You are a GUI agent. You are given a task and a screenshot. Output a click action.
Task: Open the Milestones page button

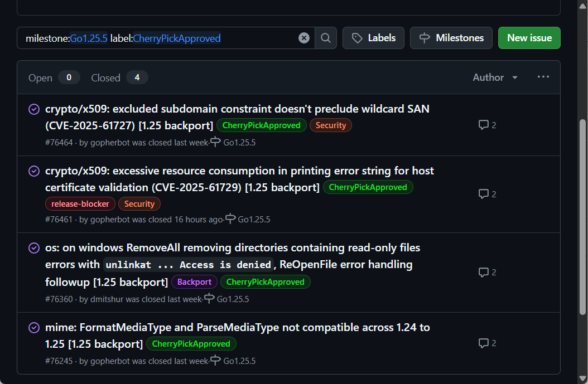coord(451,38)
